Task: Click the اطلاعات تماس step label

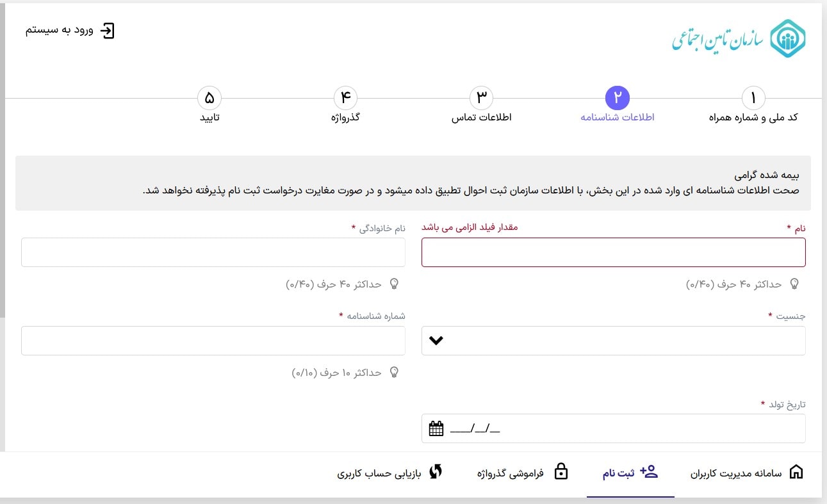Action: pos(481,118)
